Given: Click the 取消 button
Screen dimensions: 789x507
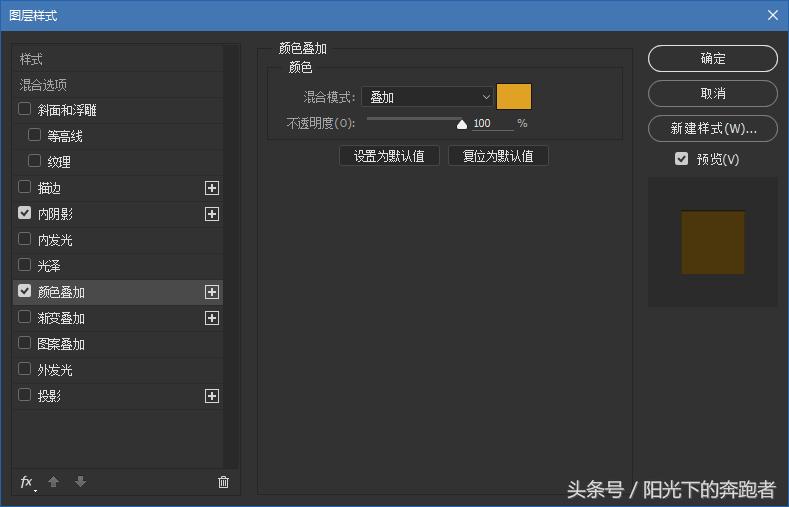Looking at the screenshot, I should pyautogui.click(x=713, y=94).
